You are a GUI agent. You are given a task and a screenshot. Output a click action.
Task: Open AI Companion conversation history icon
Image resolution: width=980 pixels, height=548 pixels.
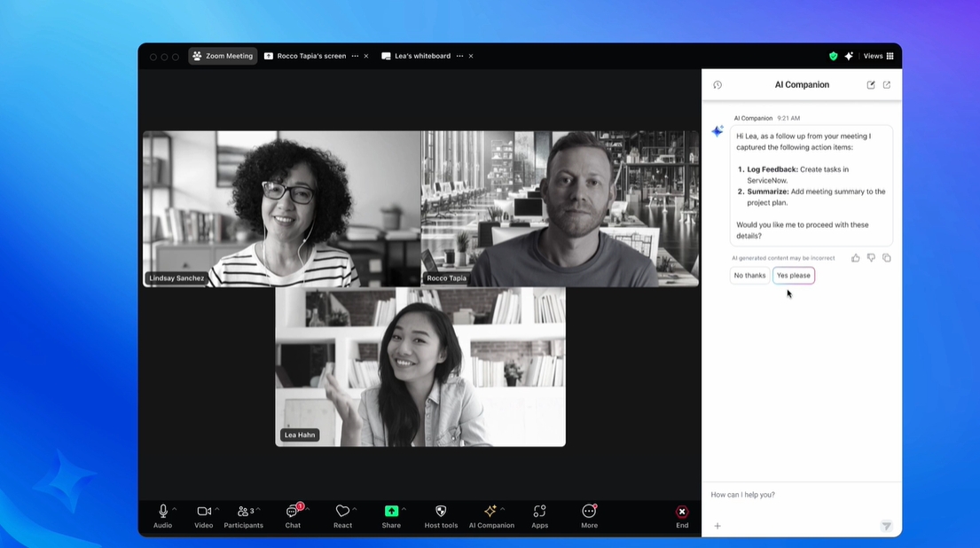coord(717,85)
